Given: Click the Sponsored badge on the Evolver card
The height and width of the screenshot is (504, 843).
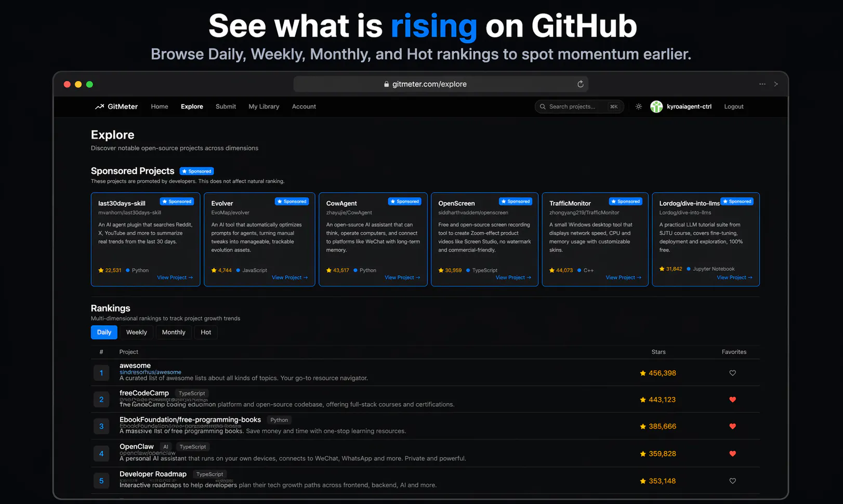Looking at the screenshot, I should tap(292, 201).
